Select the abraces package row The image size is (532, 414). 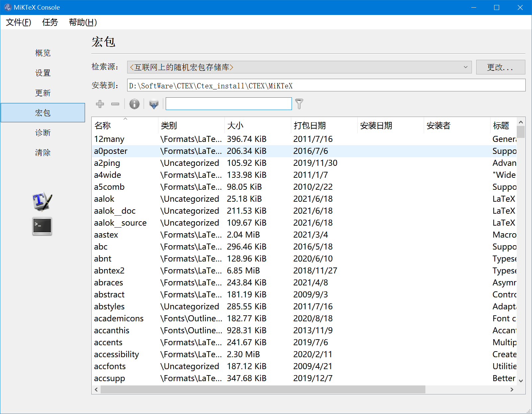(304, 282)
